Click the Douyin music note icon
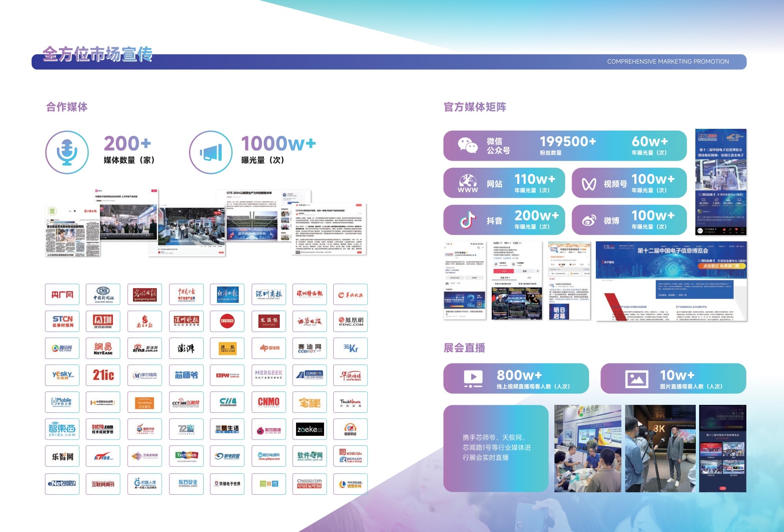This screenshot has height=532, width=784. coord(467,220)
